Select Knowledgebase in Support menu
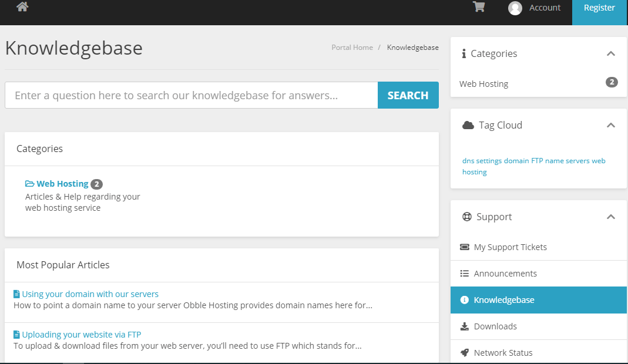The height and width of the screenshot is (364, 628). pyautogui.click(x=538, y=300)
